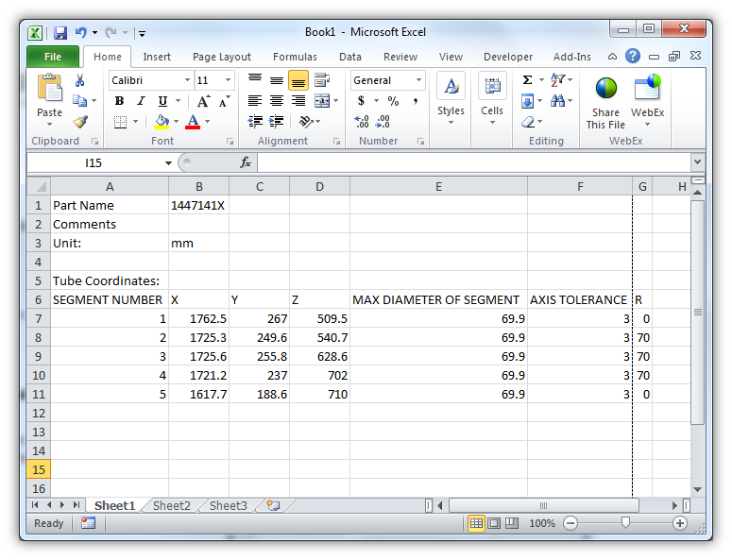
Task: Open the Name Box dropdown arrow
Action: tap(168, 162)
